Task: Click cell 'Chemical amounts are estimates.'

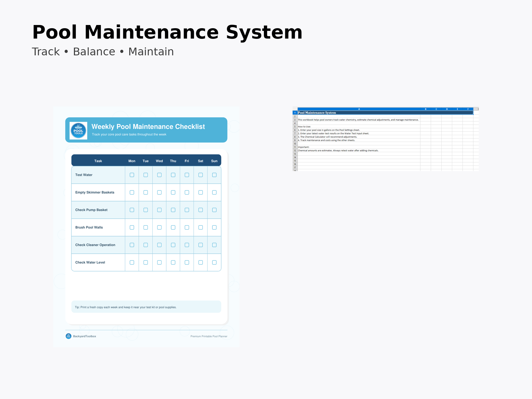Action: 359,151
